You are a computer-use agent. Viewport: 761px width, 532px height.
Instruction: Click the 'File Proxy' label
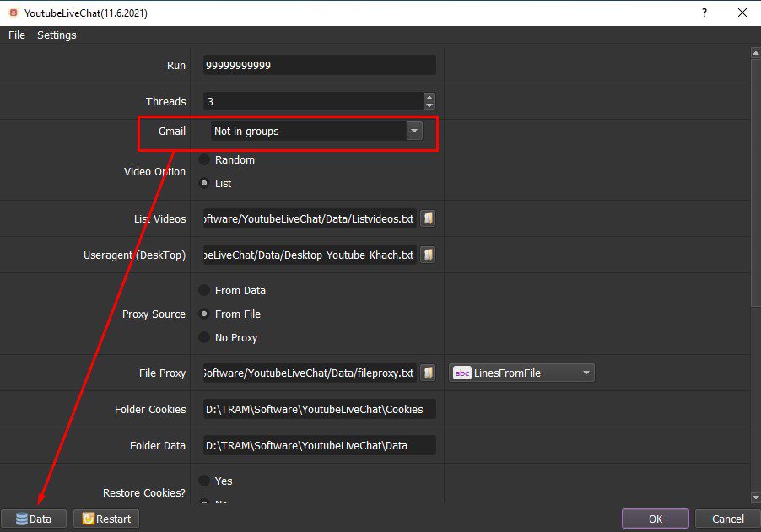point(163,373)
